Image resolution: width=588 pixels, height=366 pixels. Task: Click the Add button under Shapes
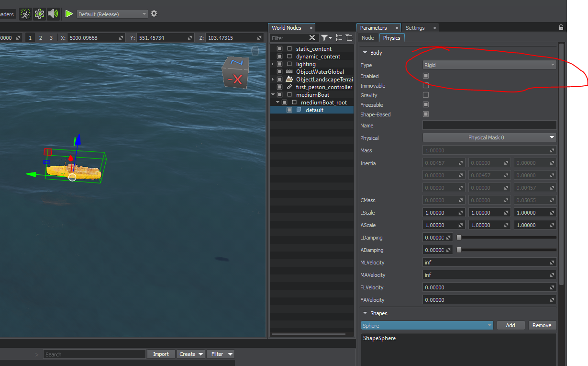510,325
